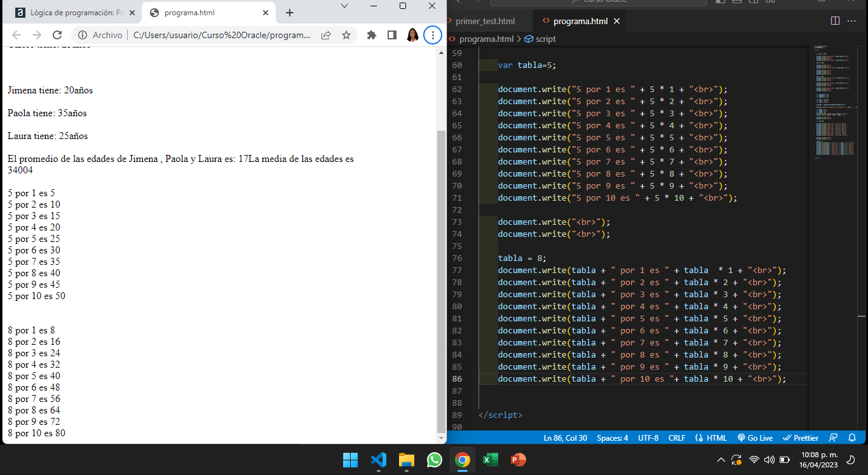Change indentation via Spaces: 4

(613, 438)
